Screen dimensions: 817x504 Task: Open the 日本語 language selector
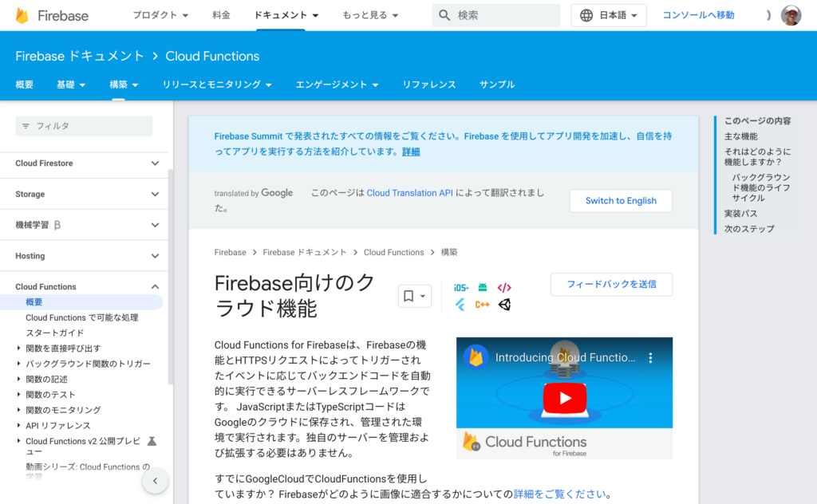pos(609,15)
